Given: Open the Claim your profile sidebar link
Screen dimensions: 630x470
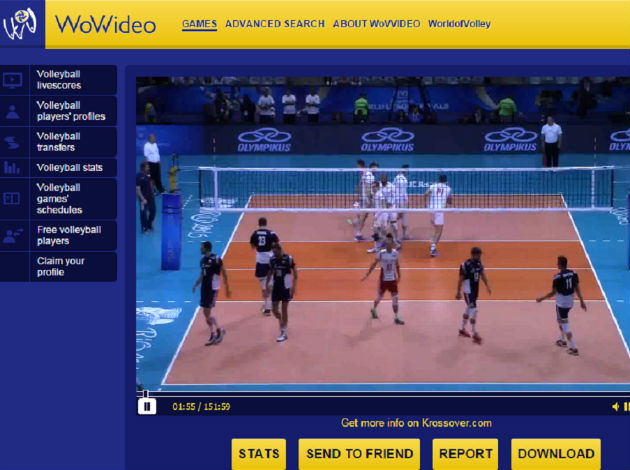Looking at the screenshot, I should pyautogui.click(x=61, y=267).
